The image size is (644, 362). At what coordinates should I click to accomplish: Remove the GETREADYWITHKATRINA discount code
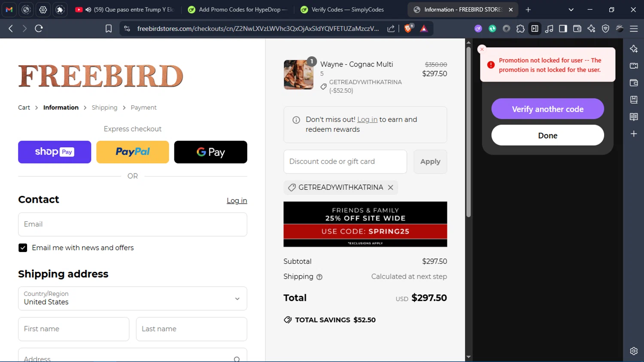[x=390, y=187]
